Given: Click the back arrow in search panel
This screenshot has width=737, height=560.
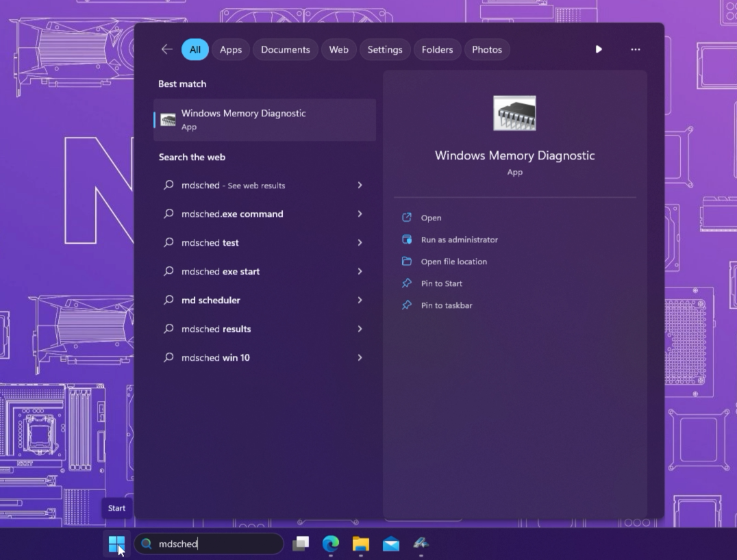Looking at the screenshot, I should tap(166, 49).
